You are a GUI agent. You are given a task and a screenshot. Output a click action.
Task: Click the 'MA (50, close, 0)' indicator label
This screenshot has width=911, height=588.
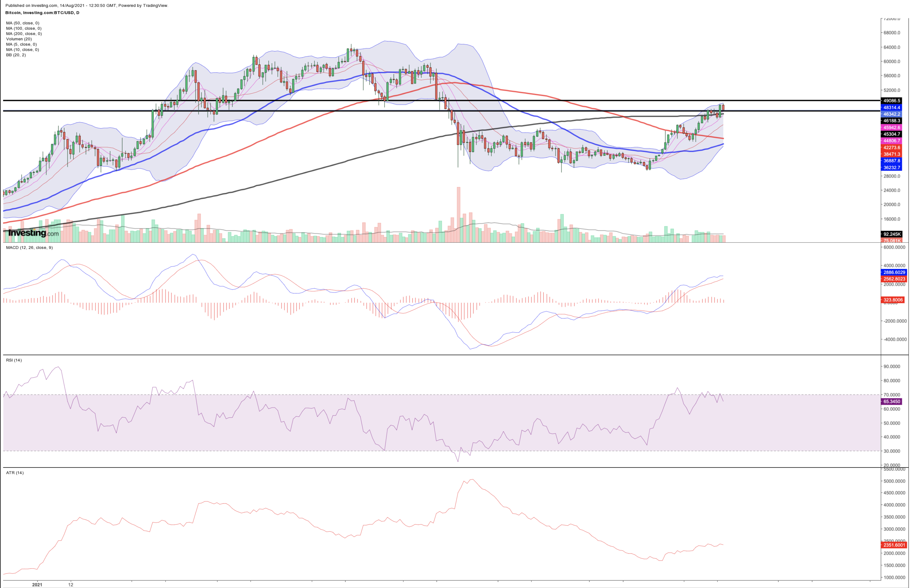point(22,23)
